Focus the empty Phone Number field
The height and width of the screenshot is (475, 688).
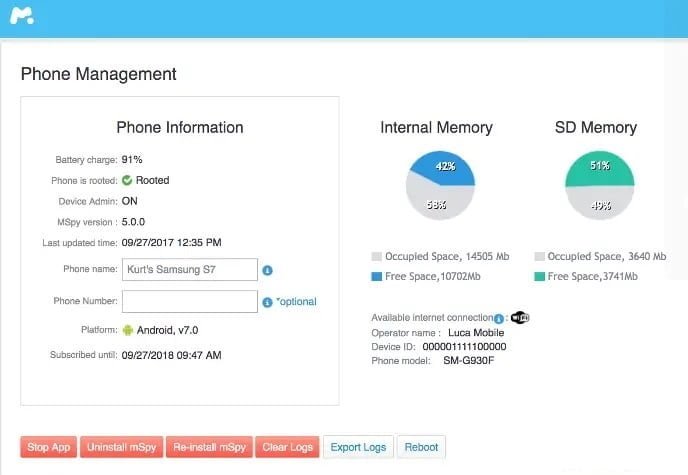click(x=190, y=301)
